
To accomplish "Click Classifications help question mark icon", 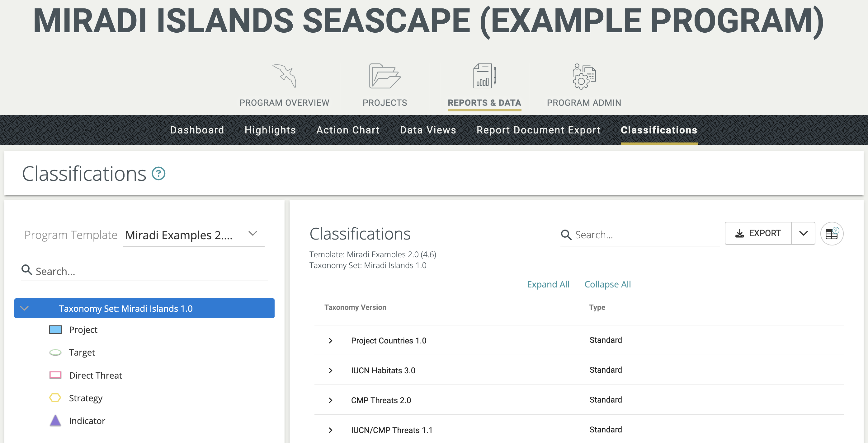I will [158, 174].
